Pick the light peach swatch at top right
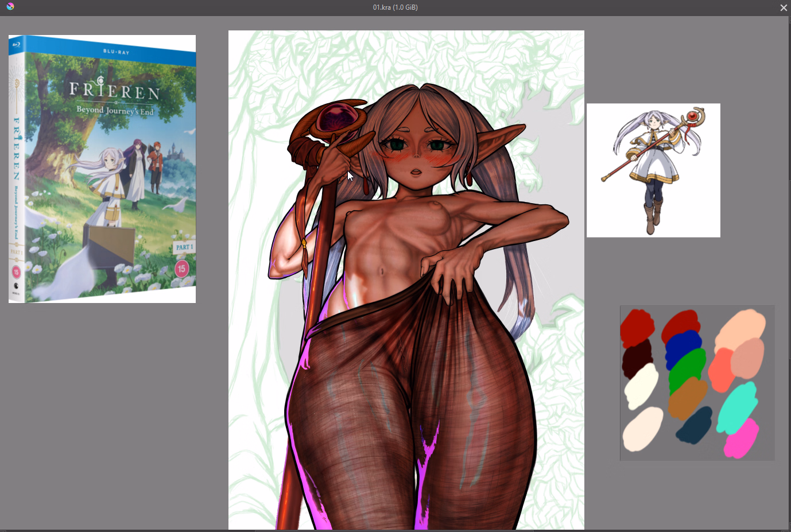This screenshot has width=791, height=532. [x=740, y=326]
